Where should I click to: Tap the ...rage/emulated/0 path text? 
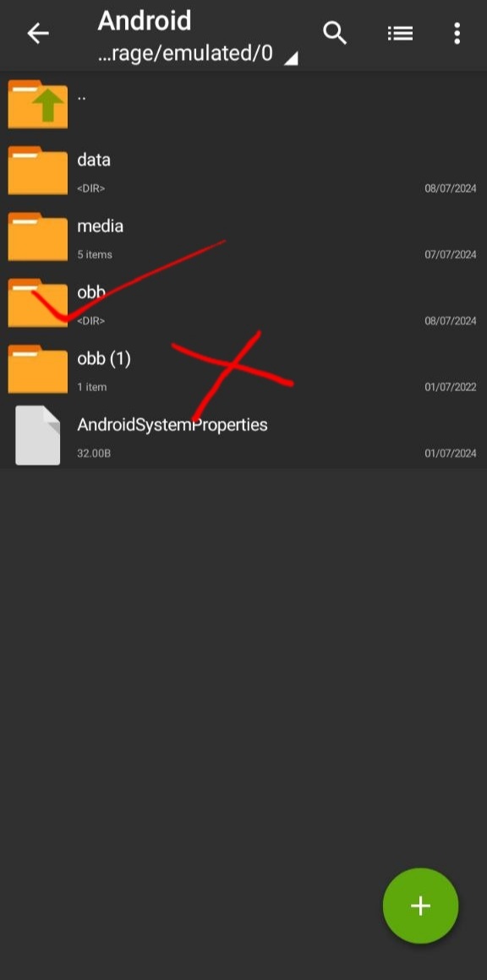[186, 54]
